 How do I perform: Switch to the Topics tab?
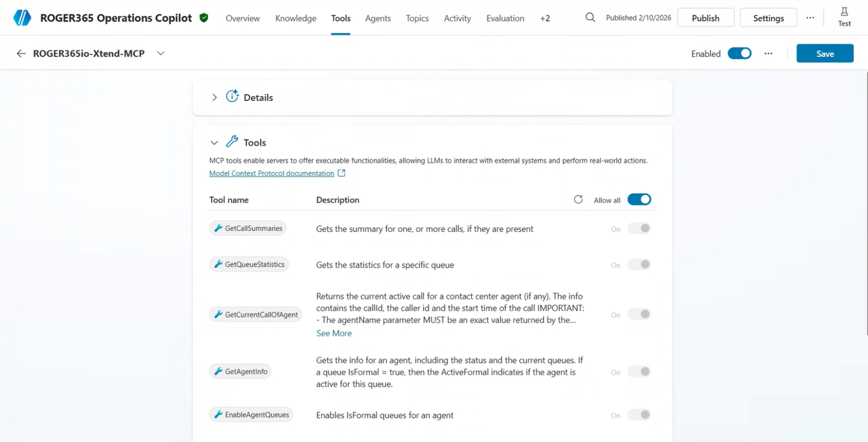pos(417,18)
